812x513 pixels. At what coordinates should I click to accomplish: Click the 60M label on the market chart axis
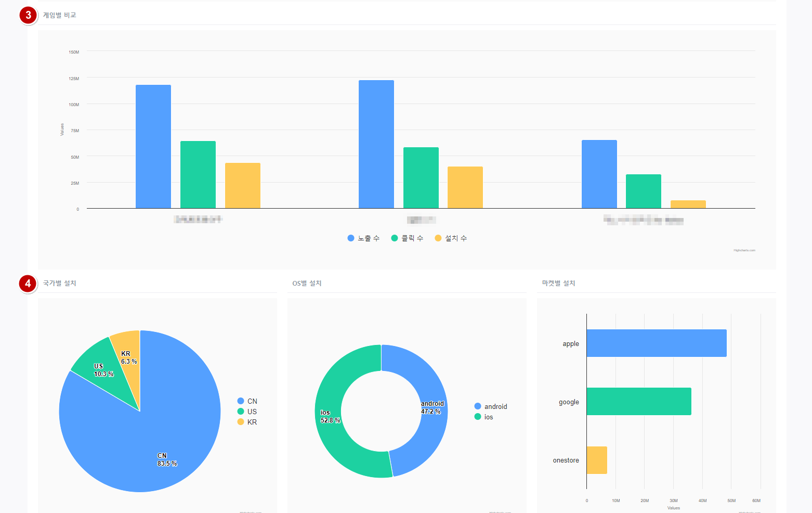[x=756, y=501]
